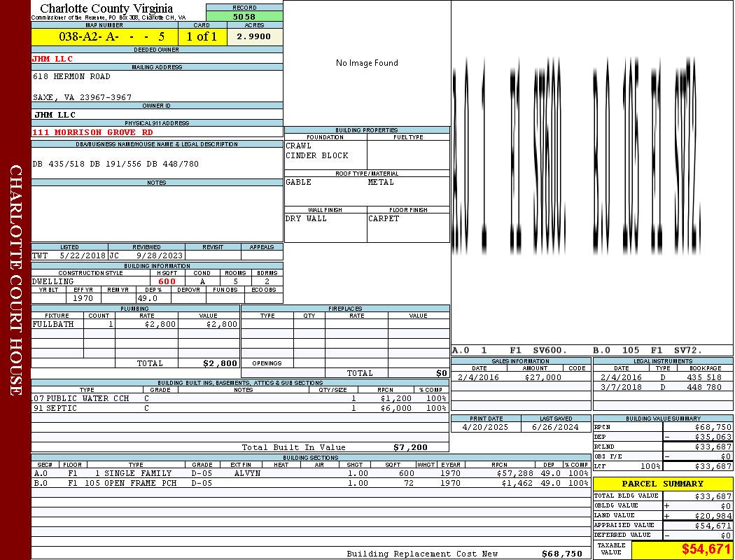Select sale amount $27,000
The image size is (735, 560).
[x=542, y=378]
